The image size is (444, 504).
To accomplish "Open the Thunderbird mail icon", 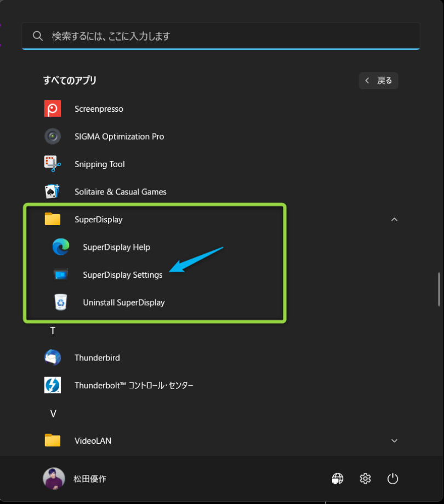I will tap(53, 357).
